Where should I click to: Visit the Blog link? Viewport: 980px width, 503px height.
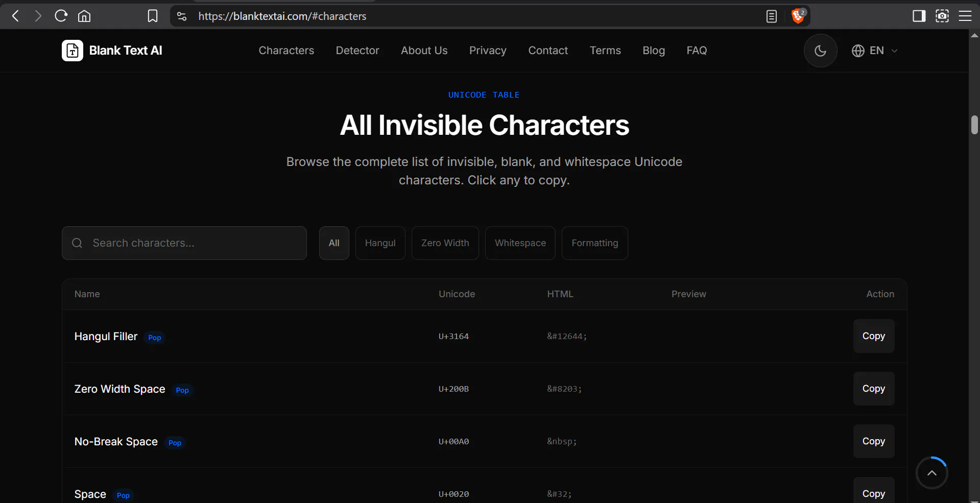[x=654, y=51]
